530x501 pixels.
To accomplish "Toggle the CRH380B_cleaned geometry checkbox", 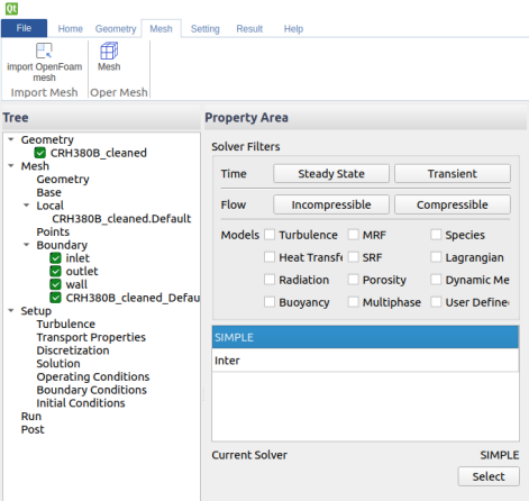I will click(x=40, y=153).
